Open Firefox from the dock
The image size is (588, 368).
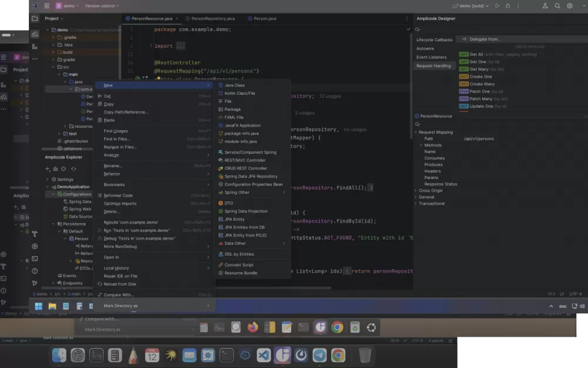tap(253, 327)
